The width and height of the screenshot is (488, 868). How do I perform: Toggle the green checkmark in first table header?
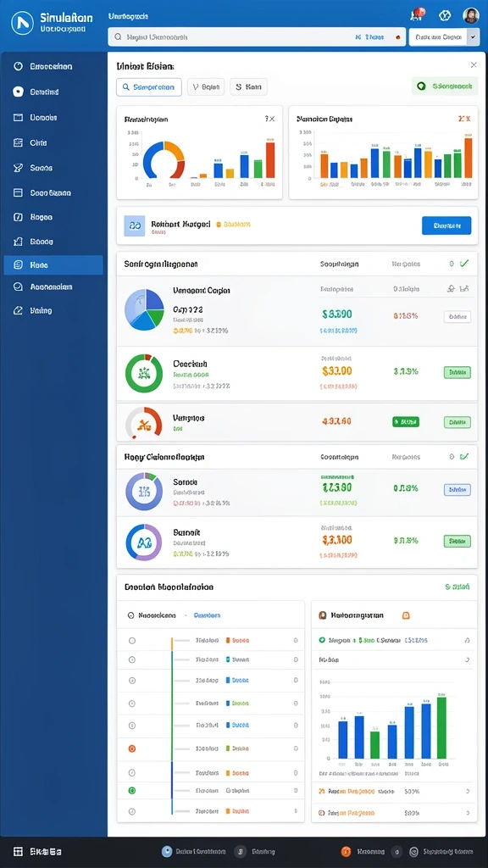click(x=464, y=264)
